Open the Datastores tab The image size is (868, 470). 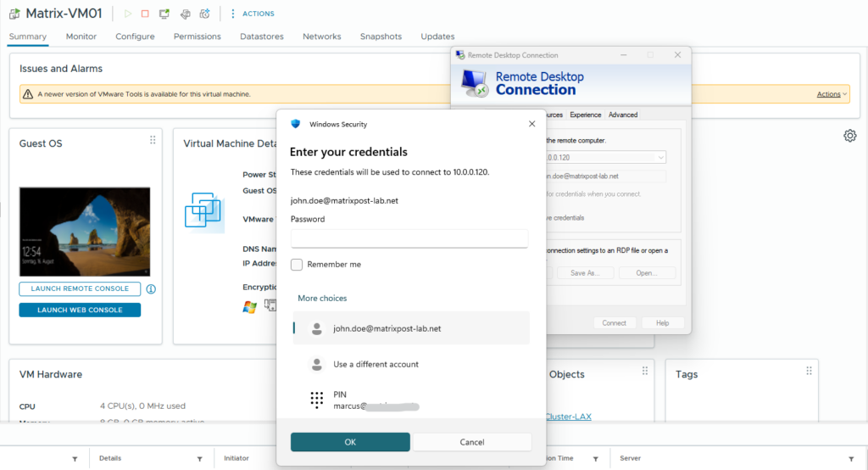click(262, 36)
